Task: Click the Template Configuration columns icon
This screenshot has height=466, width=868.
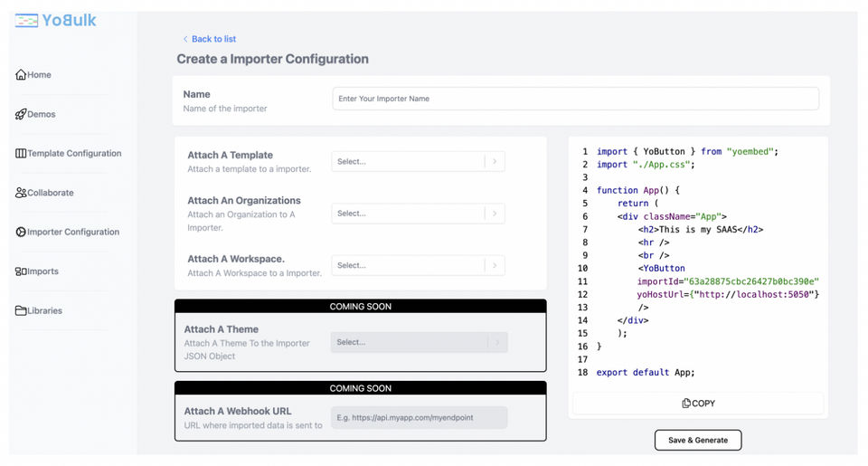Action: click(x=21, y=154)
